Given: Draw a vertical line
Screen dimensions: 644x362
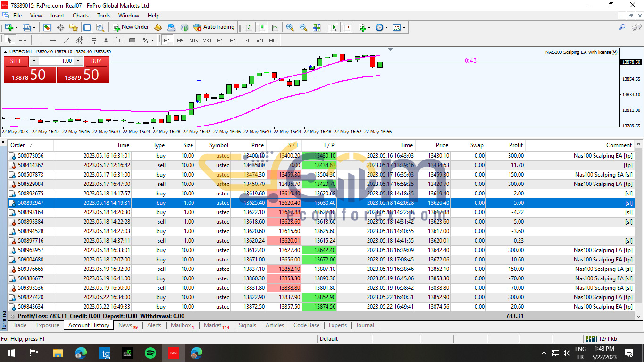Looking at the screenshot, I should tap(40, 40).
